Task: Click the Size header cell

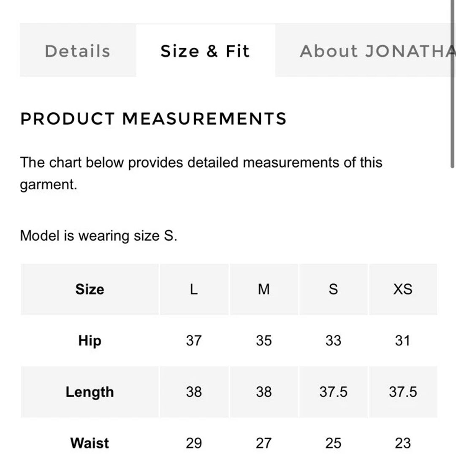Action: pos(90,289)
